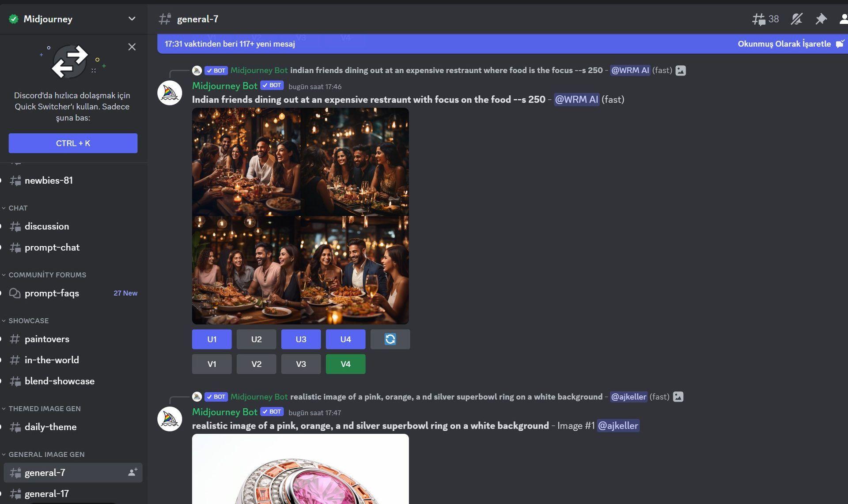The height and width of the screenshot is (504, 848).
Task: Open the blend-showcase channel
Action: pyautogui.click(x=60, y=381)
